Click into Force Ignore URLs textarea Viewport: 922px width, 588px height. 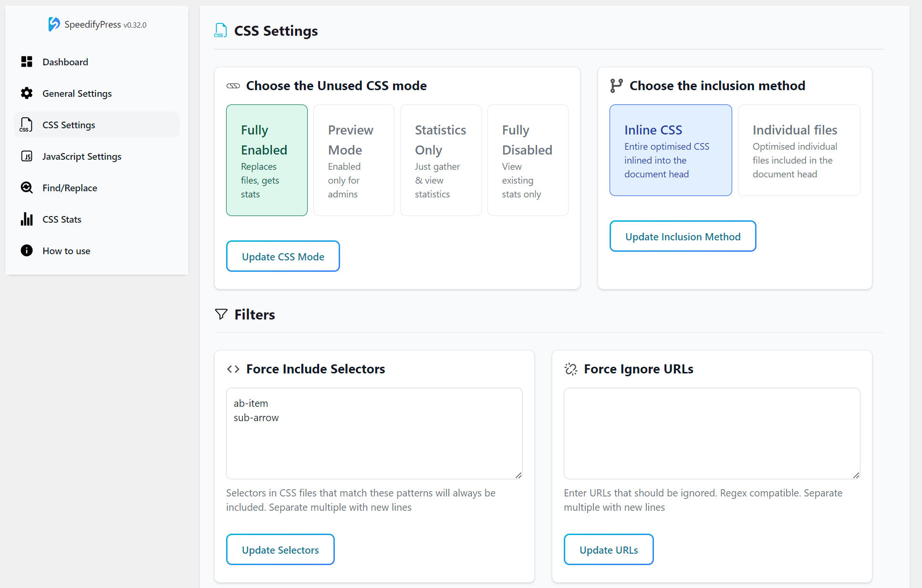click(x=711, y=433)
